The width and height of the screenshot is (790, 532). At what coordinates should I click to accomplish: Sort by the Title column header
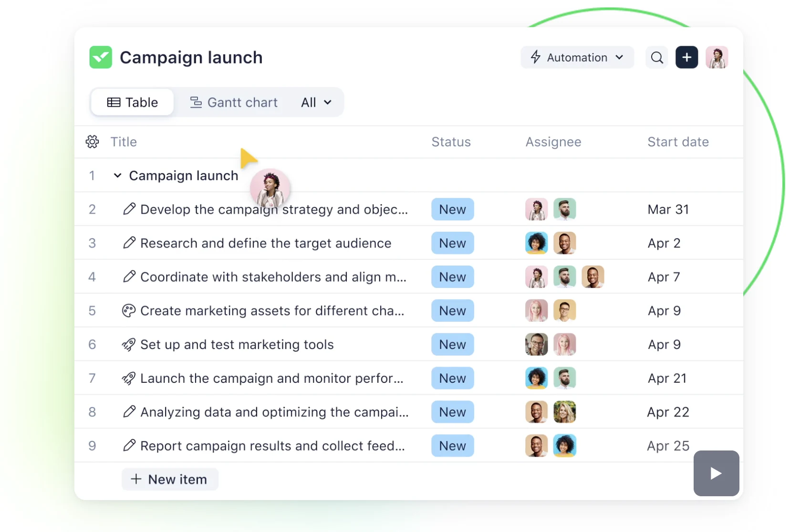coord(124,142)
